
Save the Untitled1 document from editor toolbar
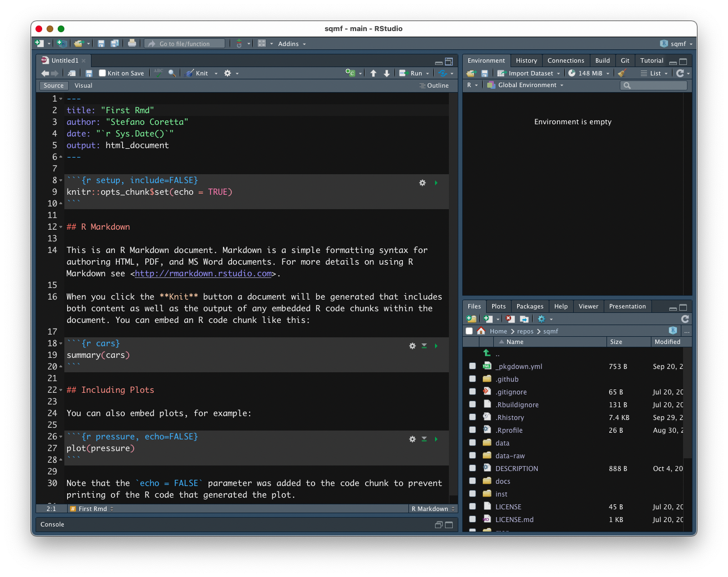click(x=89, y=73)
